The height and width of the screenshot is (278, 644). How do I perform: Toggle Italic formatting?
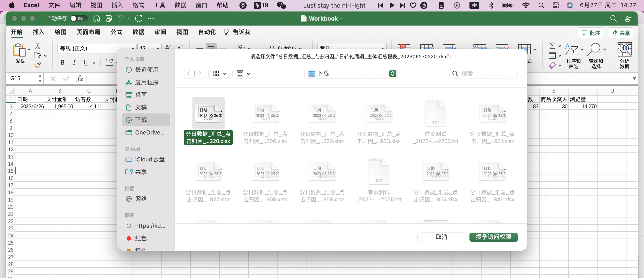pyautogui.click(x=74, y=63)
